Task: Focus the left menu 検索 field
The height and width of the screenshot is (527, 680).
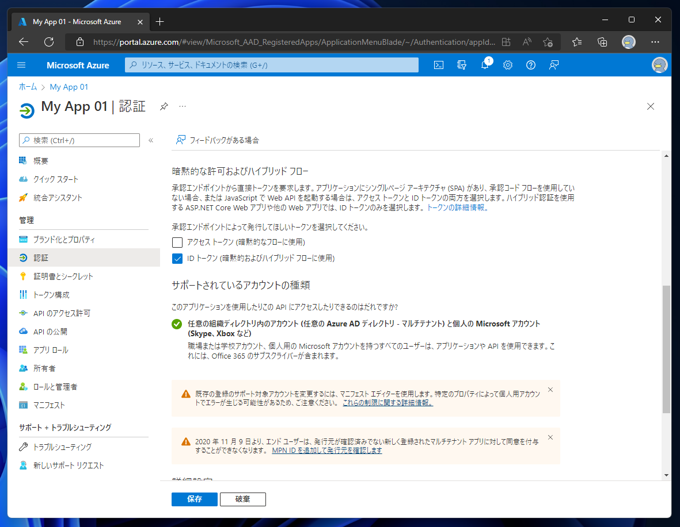Action: [79, 140]
